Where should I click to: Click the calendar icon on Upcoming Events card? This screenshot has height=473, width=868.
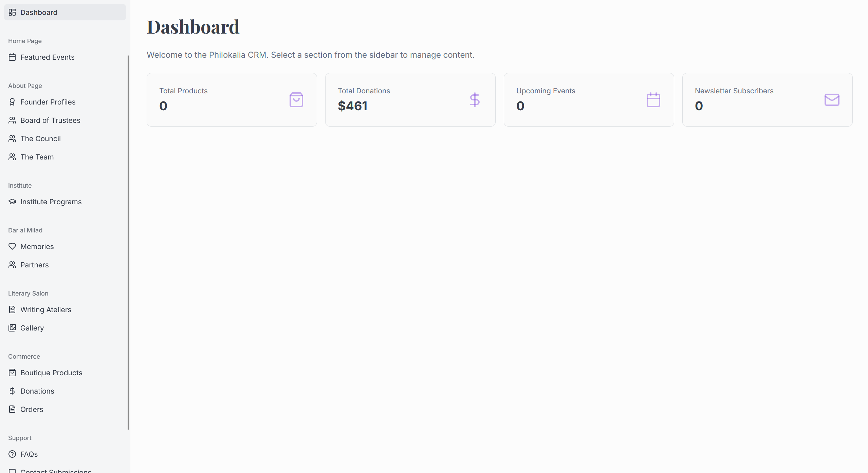[x=653, y=99]
